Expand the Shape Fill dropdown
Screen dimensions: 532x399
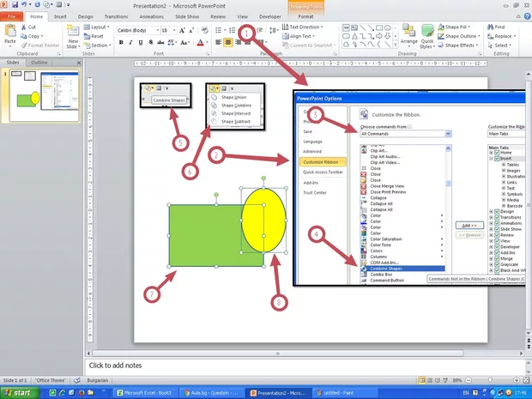tap(468, 27)
